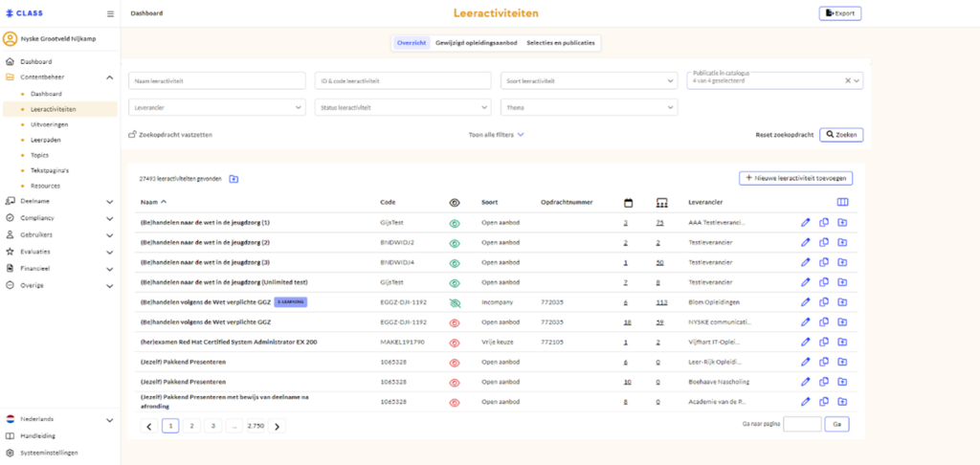The height and width of the screenshot is (465, 980).
Task: Open column settings icon in table header
Action: (842, 202)
